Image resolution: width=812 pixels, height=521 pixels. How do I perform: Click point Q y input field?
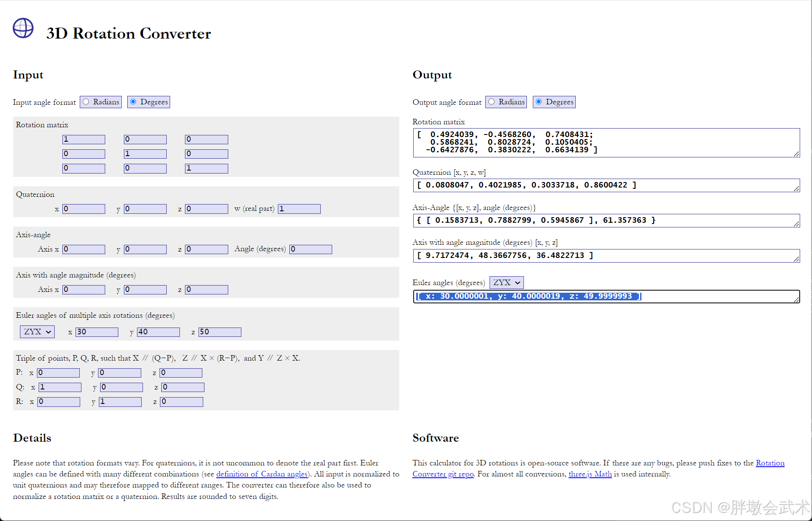[121, 387]
